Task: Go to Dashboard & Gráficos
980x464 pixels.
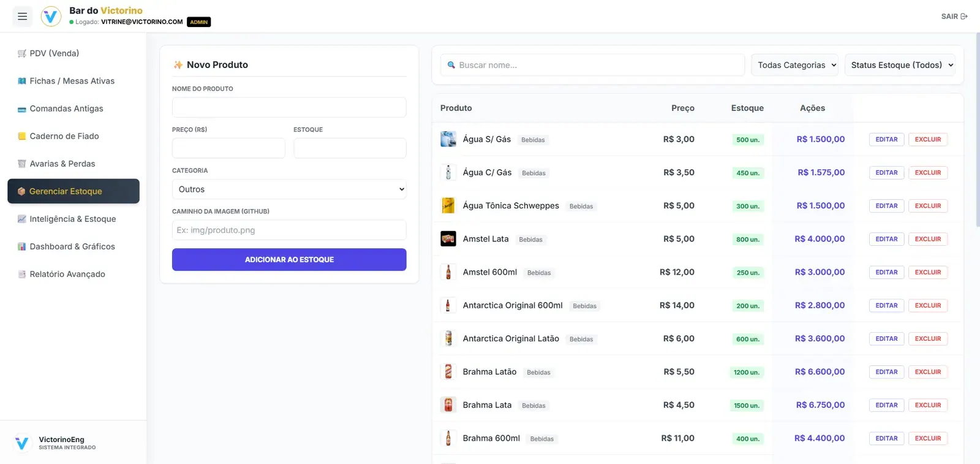Action: (73, 246)
